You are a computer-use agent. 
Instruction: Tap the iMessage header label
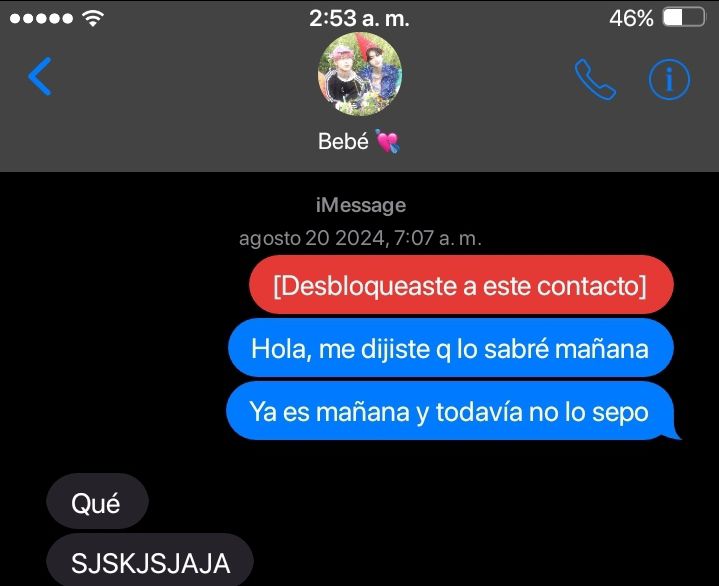(x=361, y=205)
